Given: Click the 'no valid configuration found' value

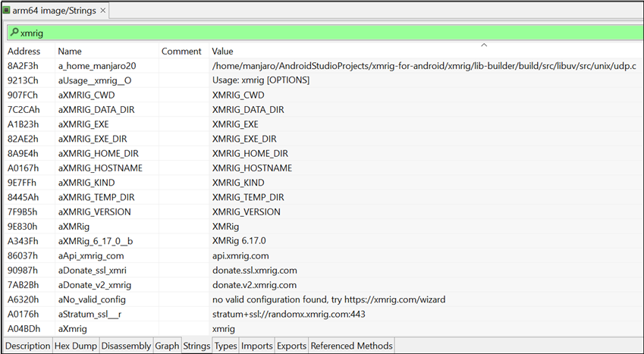Looking at the screenshot, I should (x=328, y=299).
